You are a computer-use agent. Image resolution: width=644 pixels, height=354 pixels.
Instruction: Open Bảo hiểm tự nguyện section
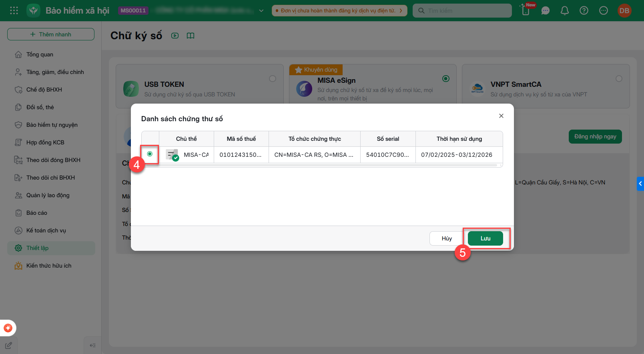pos(51,125)
